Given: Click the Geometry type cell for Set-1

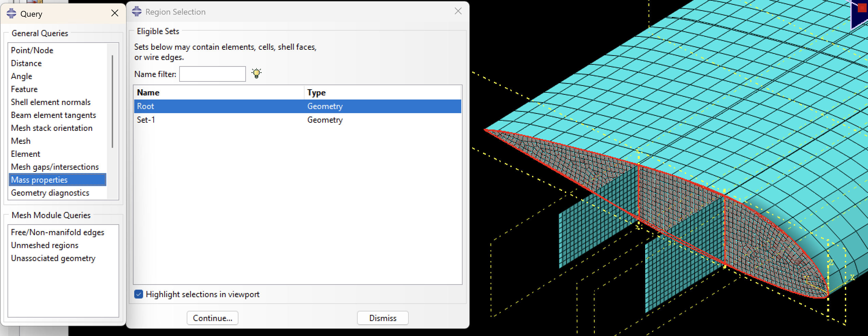Looking at the screenshot, I should coord(325,120).
